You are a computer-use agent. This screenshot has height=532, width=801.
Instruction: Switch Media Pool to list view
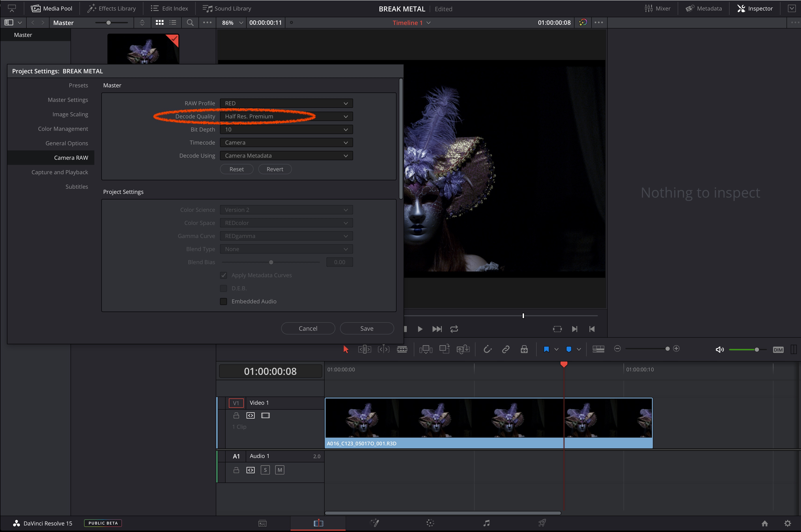[173, 22]
